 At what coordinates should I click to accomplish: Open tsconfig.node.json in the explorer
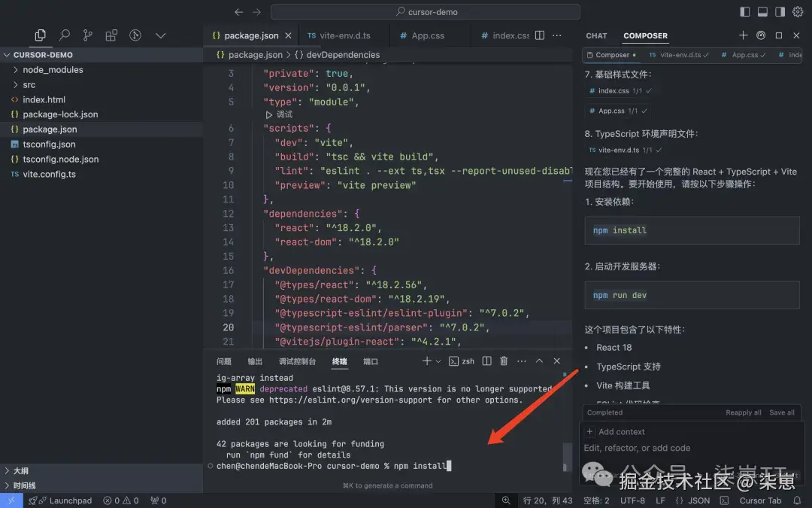101,159
